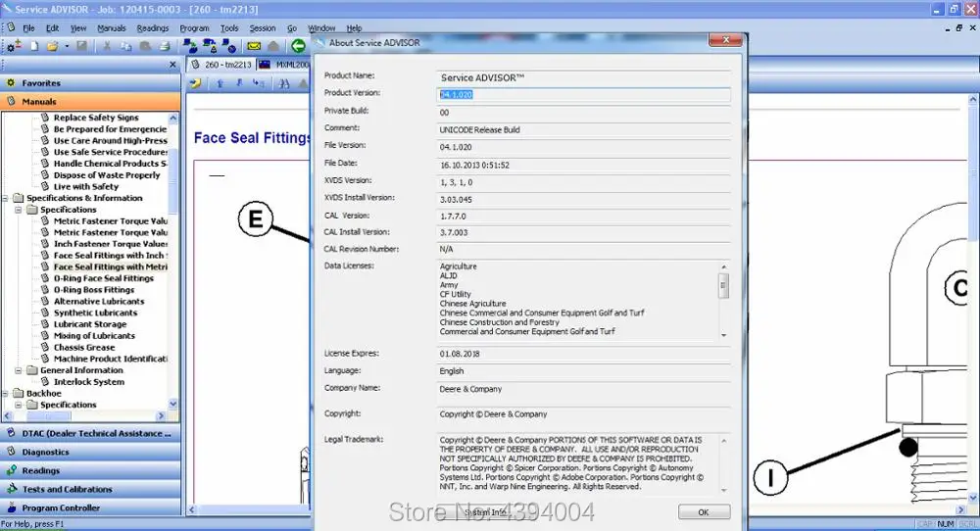Image resolution: width=980 pixels, height=531 pixels.
Task: Click the Data Licenses list scrollbar thumb
Action: tap(724, 286)
